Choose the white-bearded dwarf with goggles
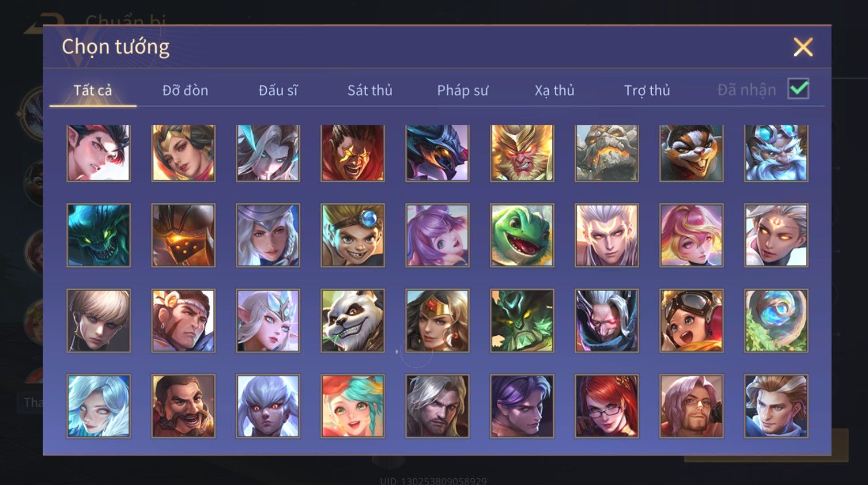The image size is (868, 485). (x=776, y=153)
